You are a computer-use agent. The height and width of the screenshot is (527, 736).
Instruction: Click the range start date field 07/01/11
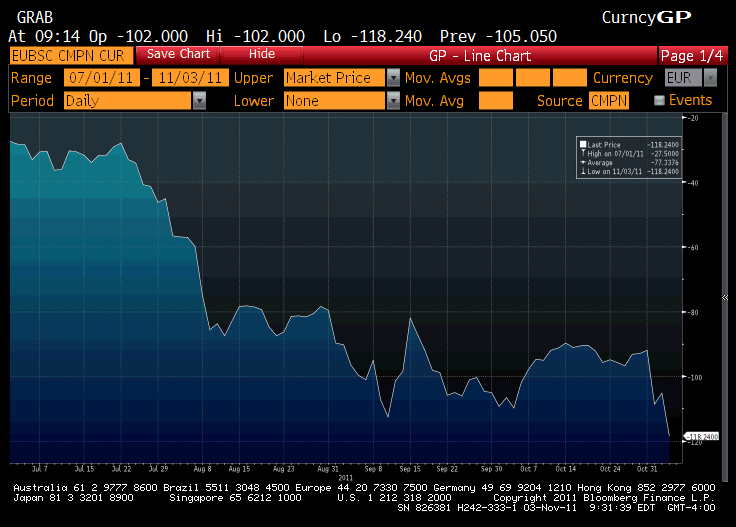point(102,77)
